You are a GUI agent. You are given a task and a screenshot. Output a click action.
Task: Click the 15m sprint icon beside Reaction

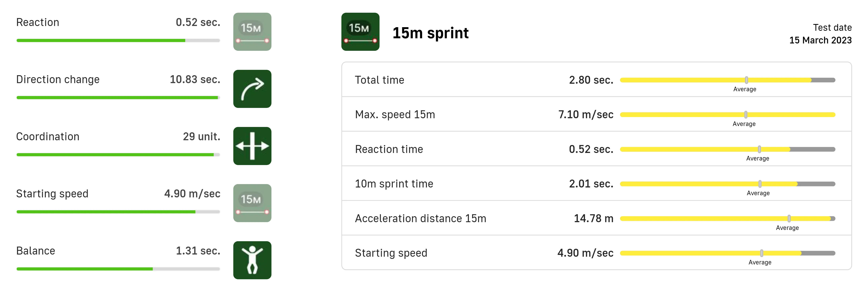252,32
